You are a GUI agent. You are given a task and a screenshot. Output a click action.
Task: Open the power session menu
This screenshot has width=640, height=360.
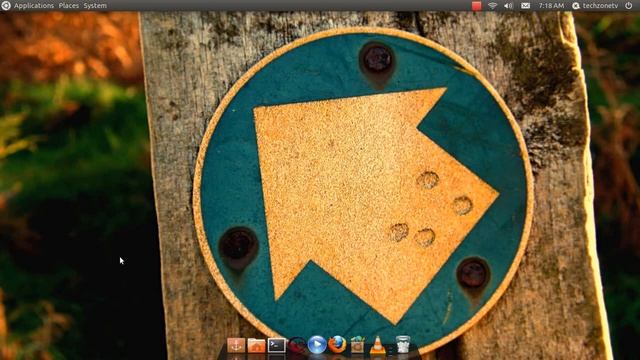point(629,6)
